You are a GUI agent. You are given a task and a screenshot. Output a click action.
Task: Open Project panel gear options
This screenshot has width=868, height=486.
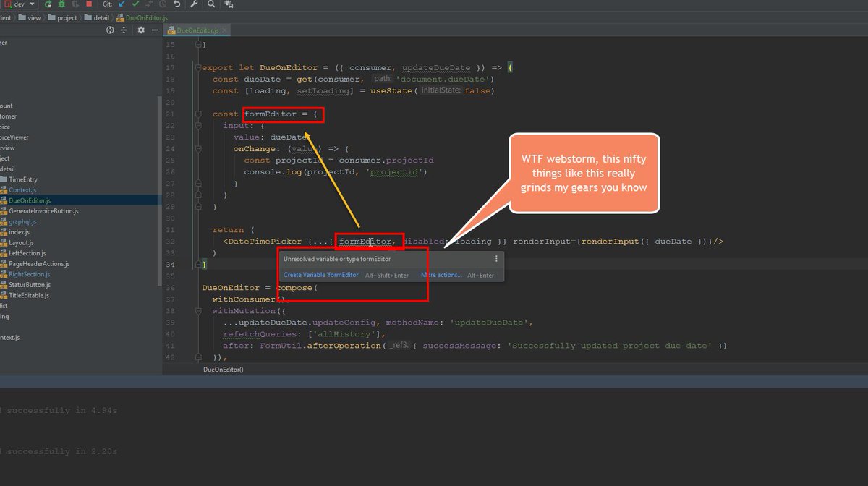[141, 30]
